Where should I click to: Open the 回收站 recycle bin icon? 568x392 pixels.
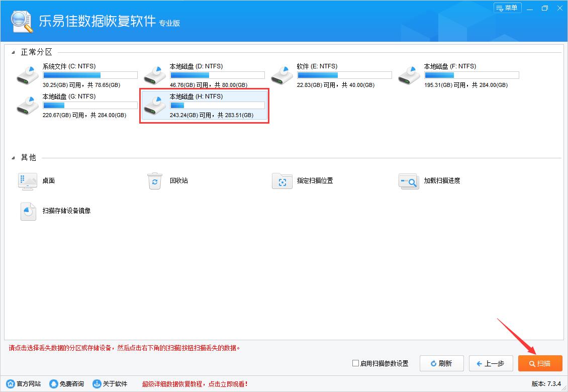tap(155, 181)
